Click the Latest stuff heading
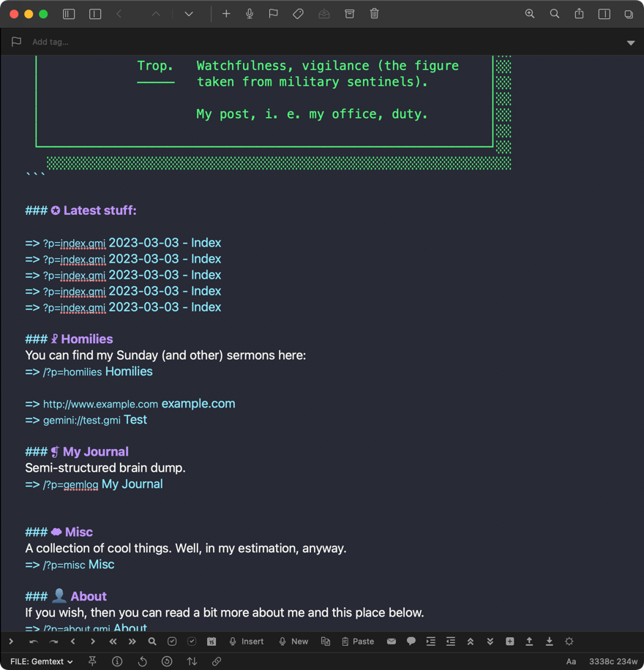Viewport: 644px width, 670px height. pos(80,211)
